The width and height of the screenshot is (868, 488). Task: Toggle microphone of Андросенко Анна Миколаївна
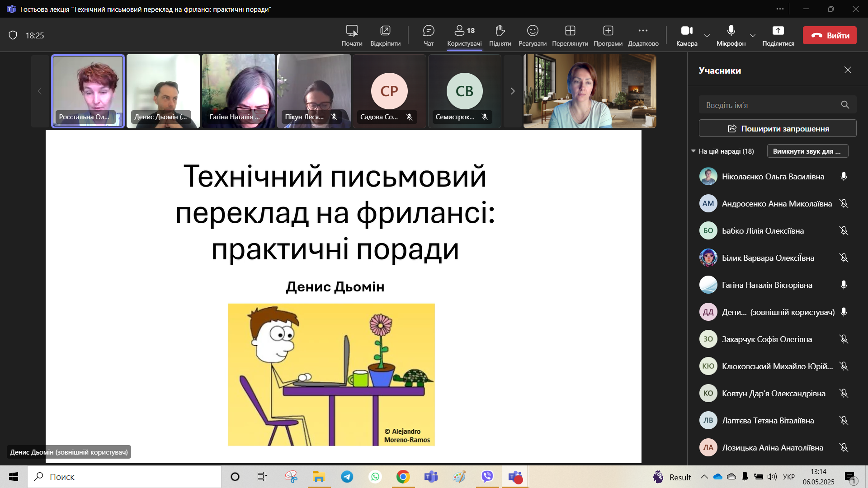coord(844,204)
